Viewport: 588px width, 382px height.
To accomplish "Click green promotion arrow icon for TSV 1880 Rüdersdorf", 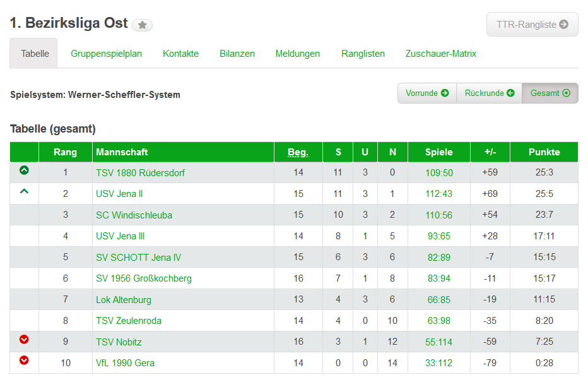I will coord(24,170).
